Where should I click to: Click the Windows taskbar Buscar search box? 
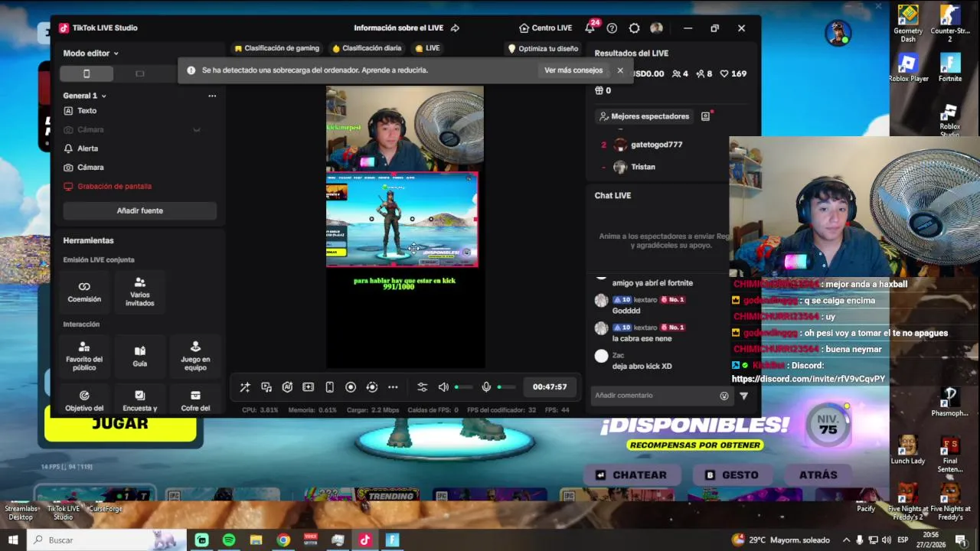106,540
